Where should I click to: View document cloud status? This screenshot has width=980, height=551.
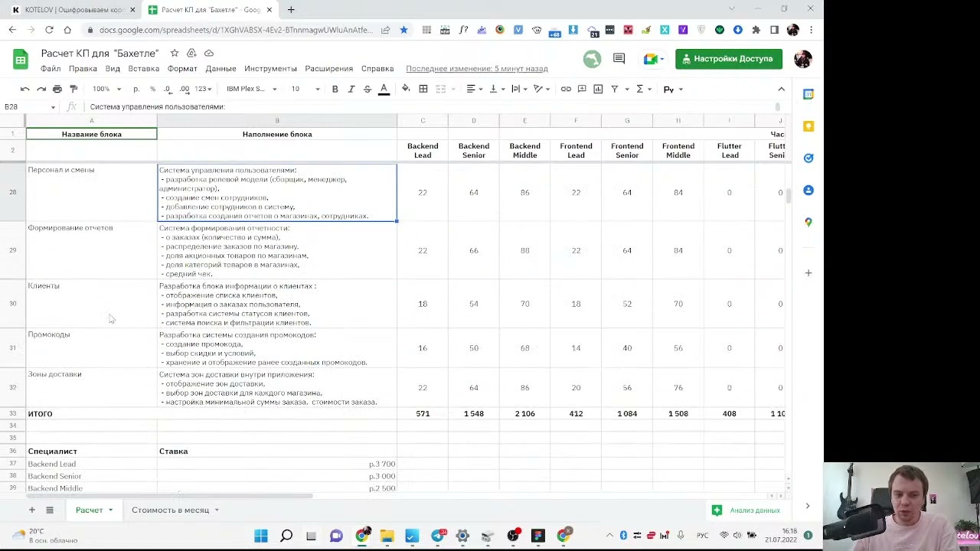pyautogui.click(x=208, y=53)
